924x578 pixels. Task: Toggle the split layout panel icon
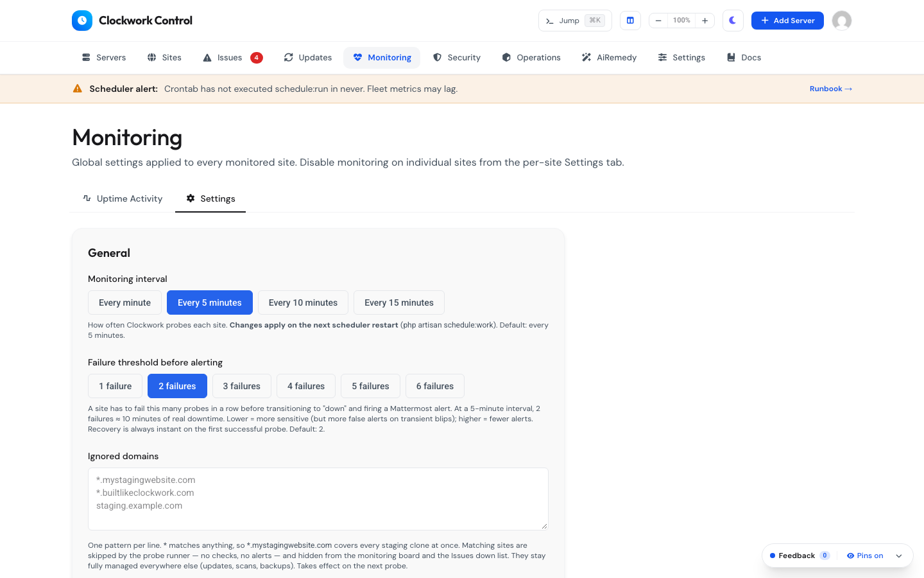click(630, 21)
